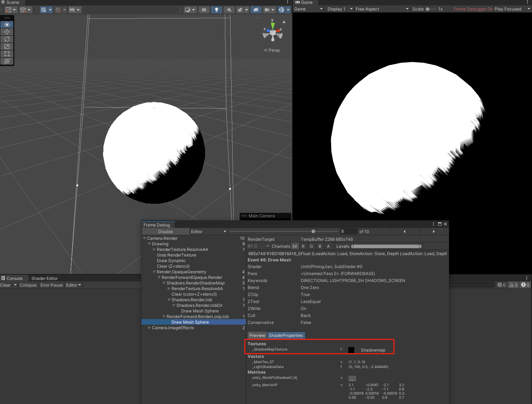Expand unity_WorldToShadow0 matrix ellipsis button
Image resolution: width=532 pixels, height=404 pixels.
tap(352, 378)
